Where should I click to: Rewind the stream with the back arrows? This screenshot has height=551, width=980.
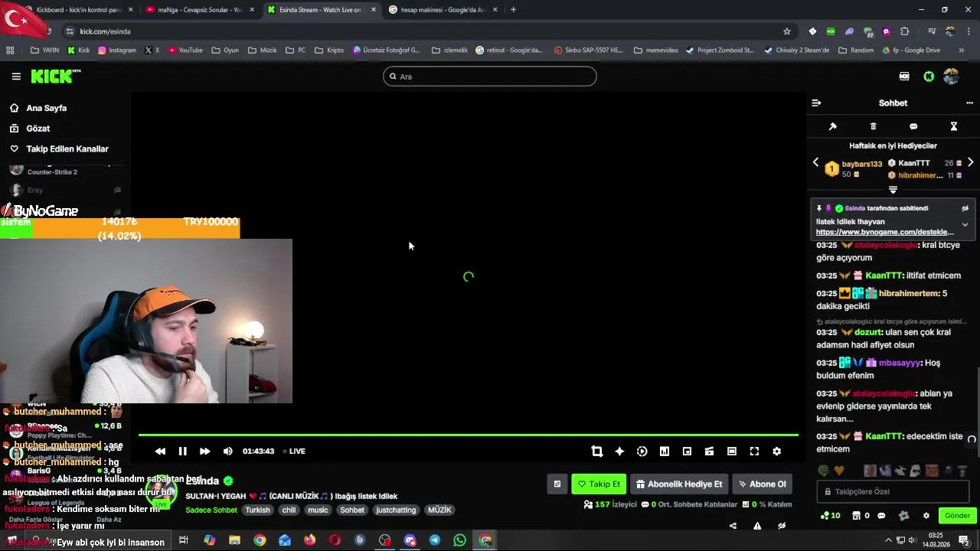160,452
